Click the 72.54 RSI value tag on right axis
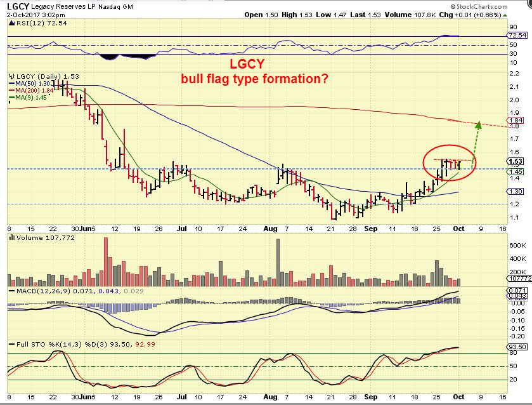Image resolution: width=532 pixels, height=405 pixels. (x=517, y=36)
